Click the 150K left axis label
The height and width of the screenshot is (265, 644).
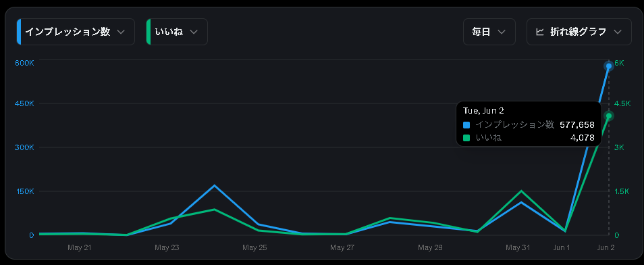click(24, 191)
